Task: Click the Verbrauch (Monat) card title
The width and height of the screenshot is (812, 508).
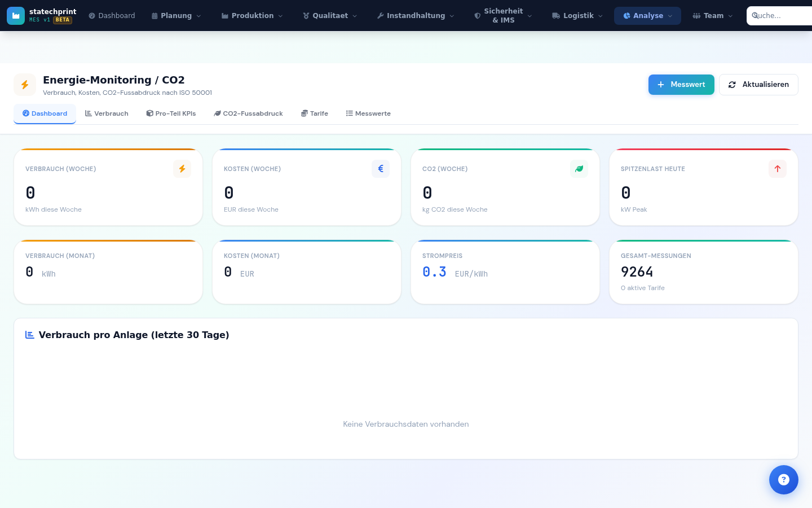Action: (60, 256)
